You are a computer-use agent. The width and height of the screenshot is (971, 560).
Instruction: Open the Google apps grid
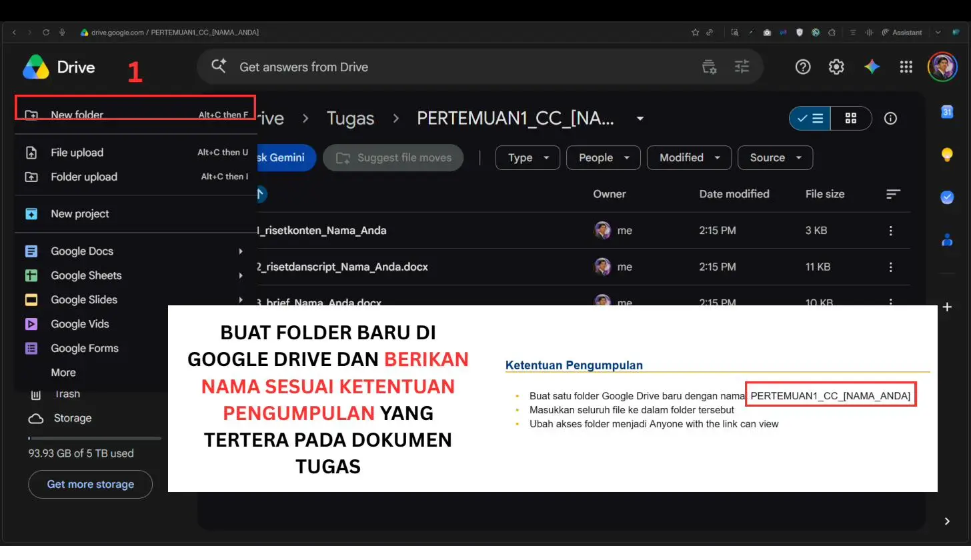[x=906, y=67]
